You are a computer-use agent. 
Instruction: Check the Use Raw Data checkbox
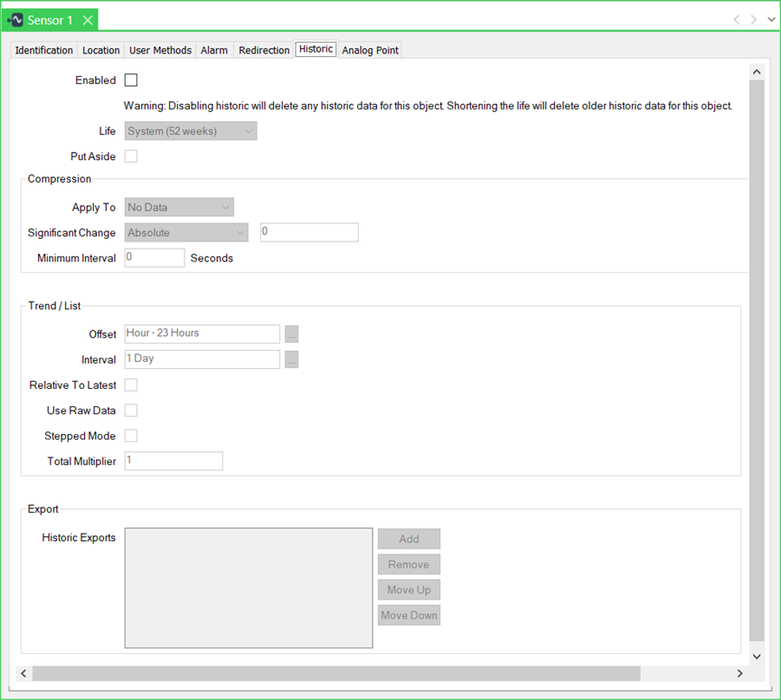(131, 411)
